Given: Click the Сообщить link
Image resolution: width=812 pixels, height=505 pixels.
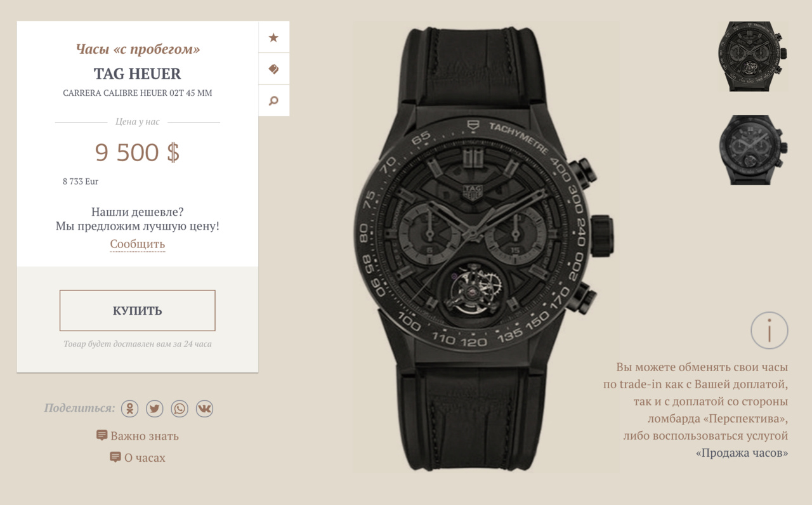Looking at the screenshot, I should (x=137, y=244).
